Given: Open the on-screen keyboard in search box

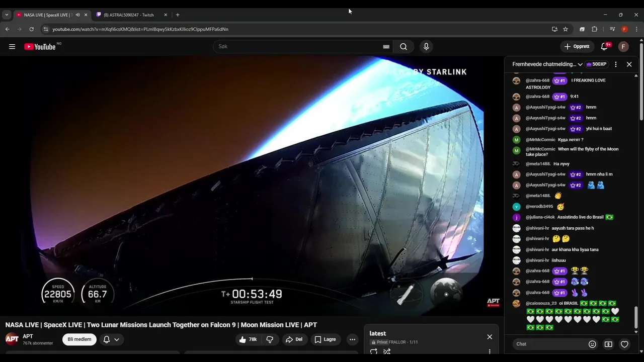Looking at the screenshot, I should click(x=386, y=47).
